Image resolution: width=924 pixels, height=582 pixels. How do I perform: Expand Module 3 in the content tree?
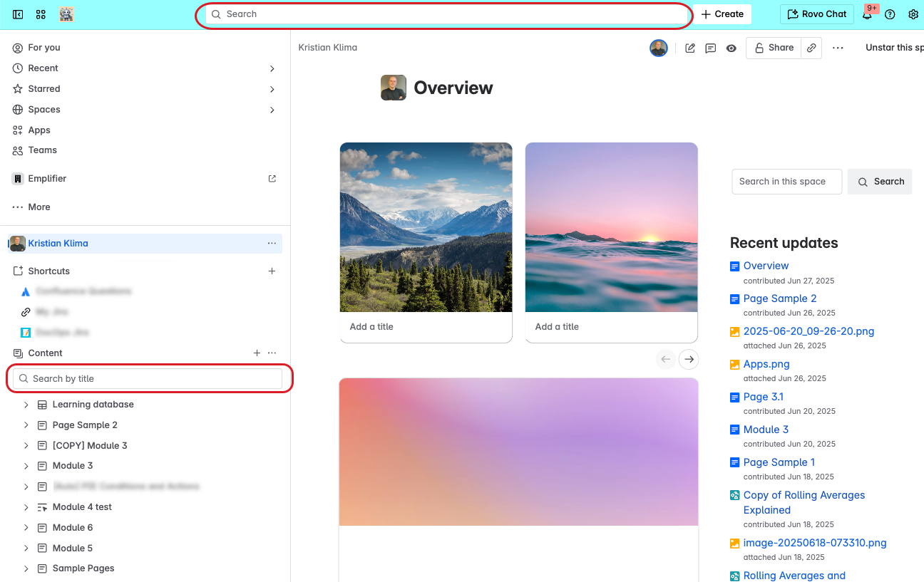tap(26, 465)
